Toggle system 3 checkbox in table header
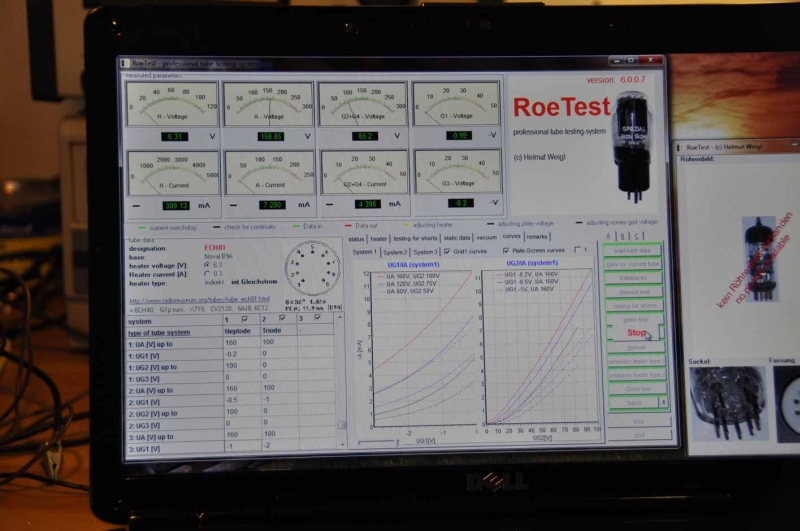This screenshot has width=800, height=531. [317, 317]
